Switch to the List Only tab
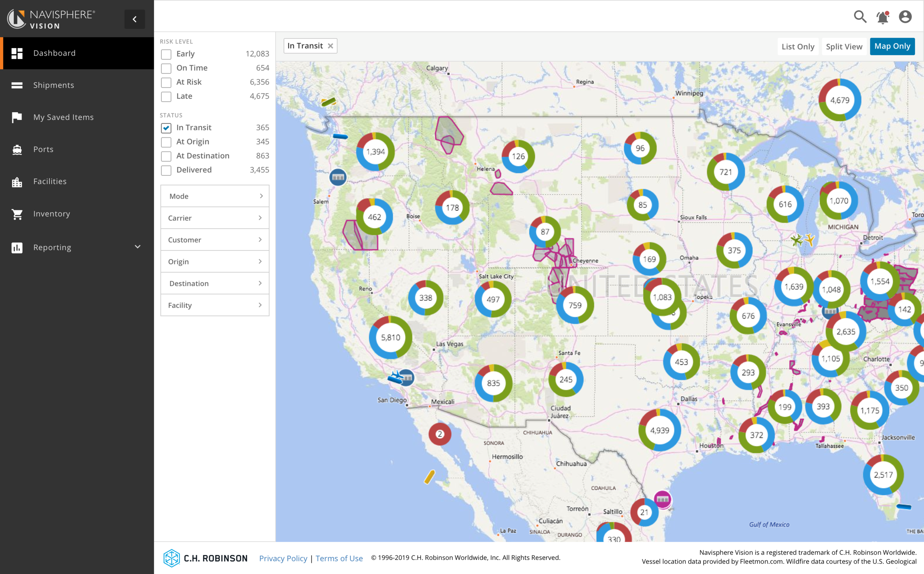Viewport: 924px width, 574px height. click(x=798, y=46)
